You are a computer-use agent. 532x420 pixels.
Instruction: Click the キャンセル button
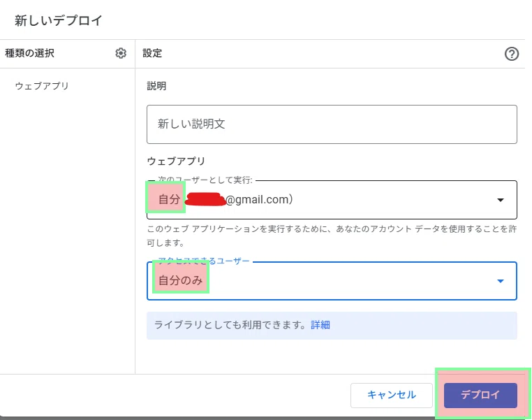coord(392,396)
